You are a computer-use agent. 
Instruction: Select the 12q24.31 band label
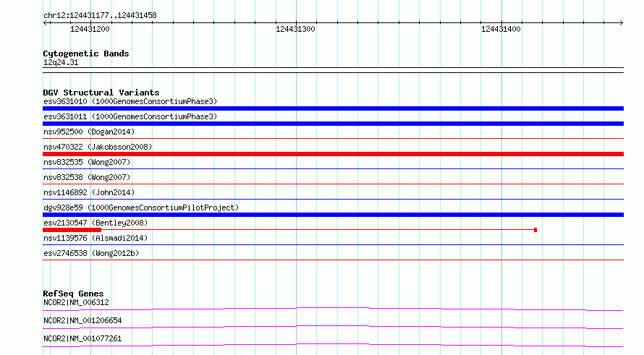[x=61, y=63]
